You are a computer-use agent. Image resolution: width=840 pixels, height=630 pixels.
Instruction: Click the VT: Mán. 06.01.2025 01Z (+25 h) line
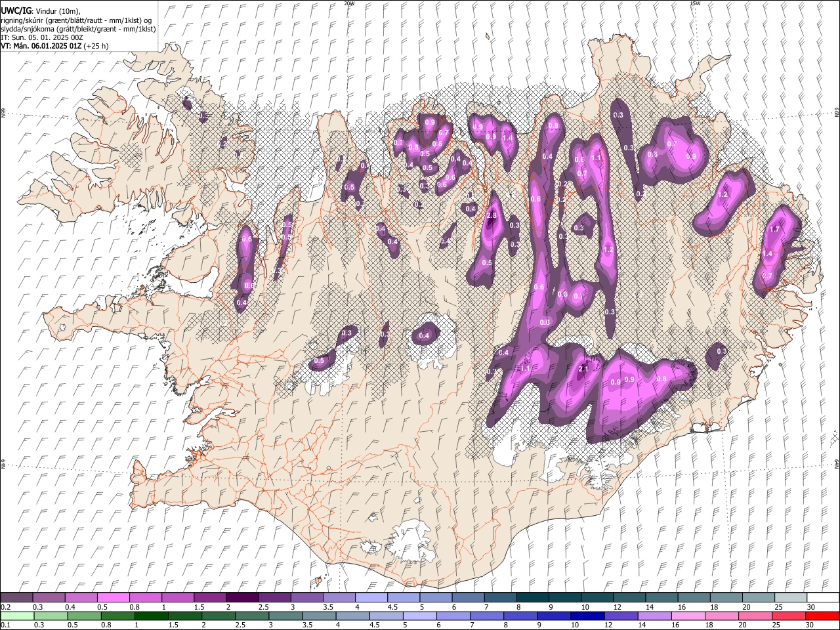(x=55, y=46)
